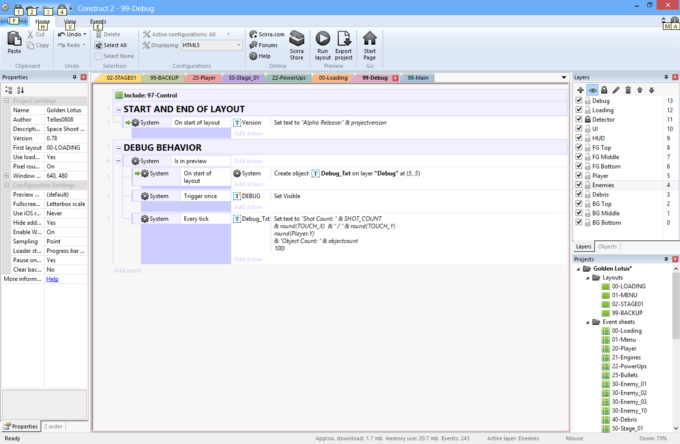Click the categorized view icon in Properties
This screenshot has height=444, width=680.
(9, 90)
